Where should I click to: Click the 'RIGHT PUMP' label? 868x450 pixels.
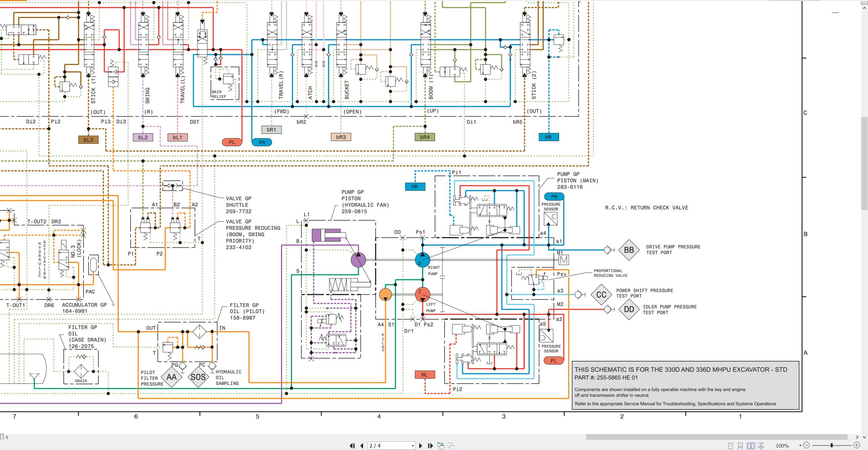[x=433, y=271]
